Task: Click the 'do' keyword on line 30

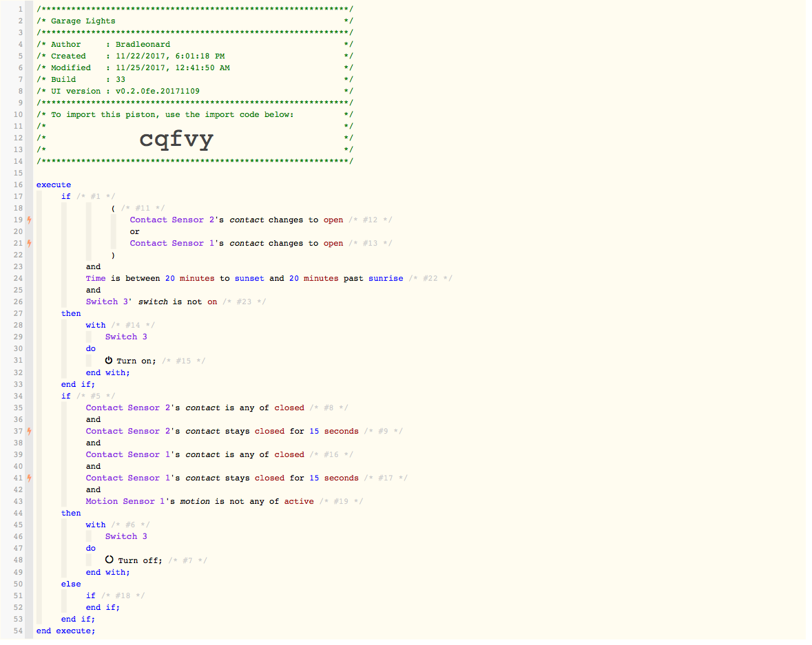Action: pyautogui.click(x=91, y=349)
